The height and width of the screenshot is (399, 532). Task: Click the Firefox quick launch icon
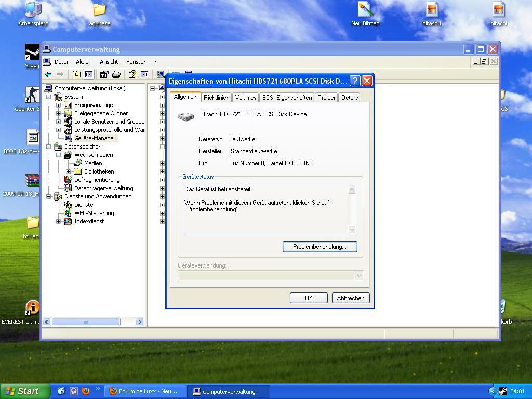(x=86, y=391)
